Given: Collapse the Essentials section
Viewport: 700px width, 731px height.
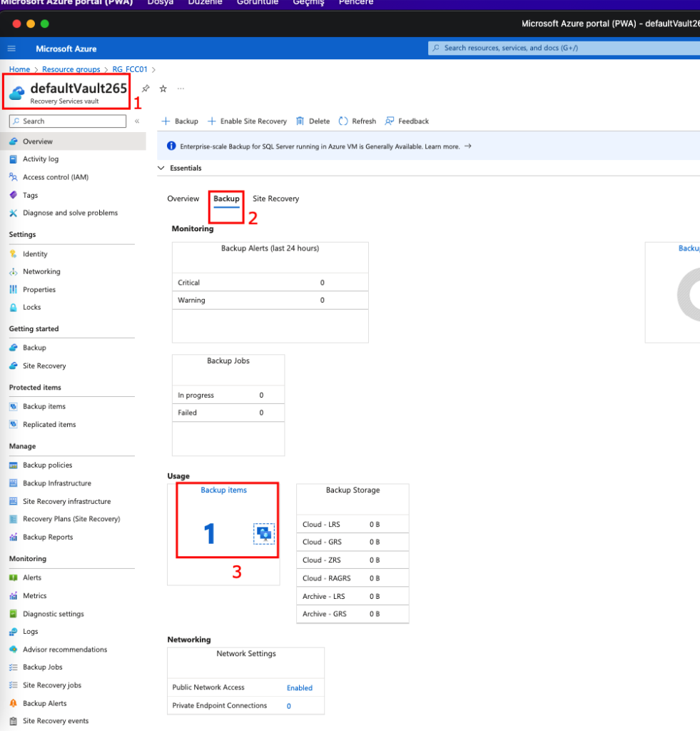Looking at the screenshot, I should (161, 168).
